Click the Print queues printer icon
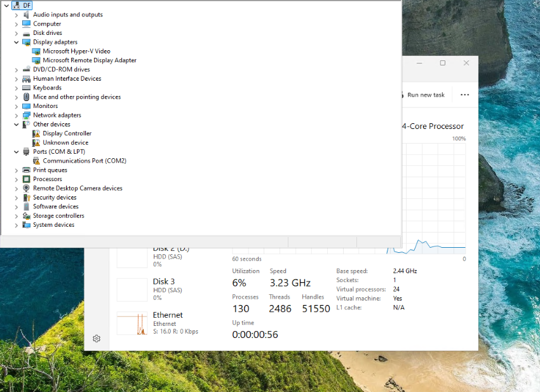This screenshot has width=540, height=392. [26, 170]
